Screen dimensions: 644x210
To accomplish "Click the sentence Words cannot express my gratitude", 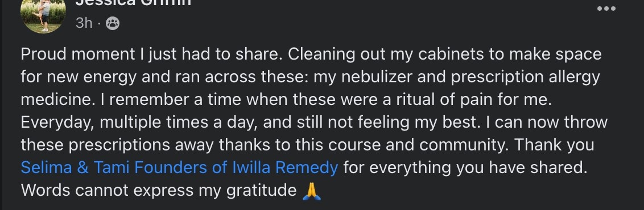I will tap(159, 191).
